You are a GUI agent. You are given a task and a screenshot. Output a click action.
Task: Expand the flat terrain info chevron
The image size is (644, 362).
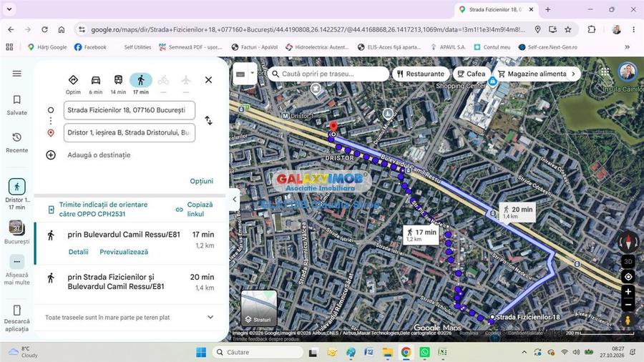[210, 317]
